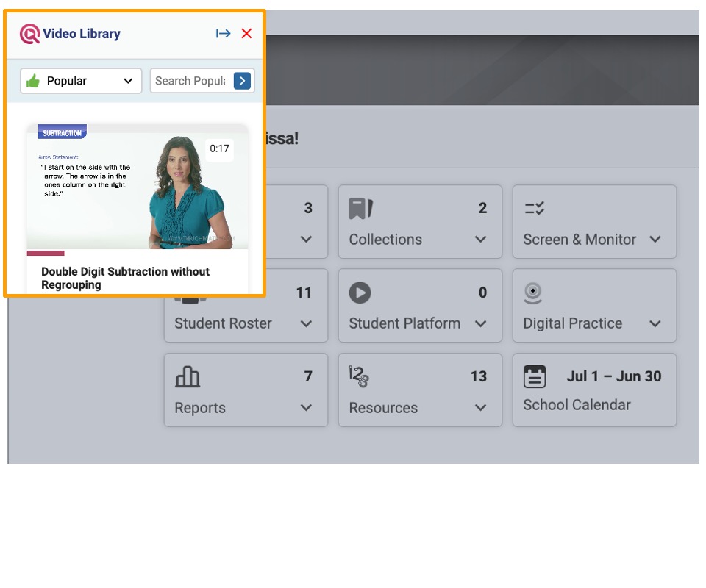
Task: Click the Subtraction tag on the video
Action: point(62,132)
